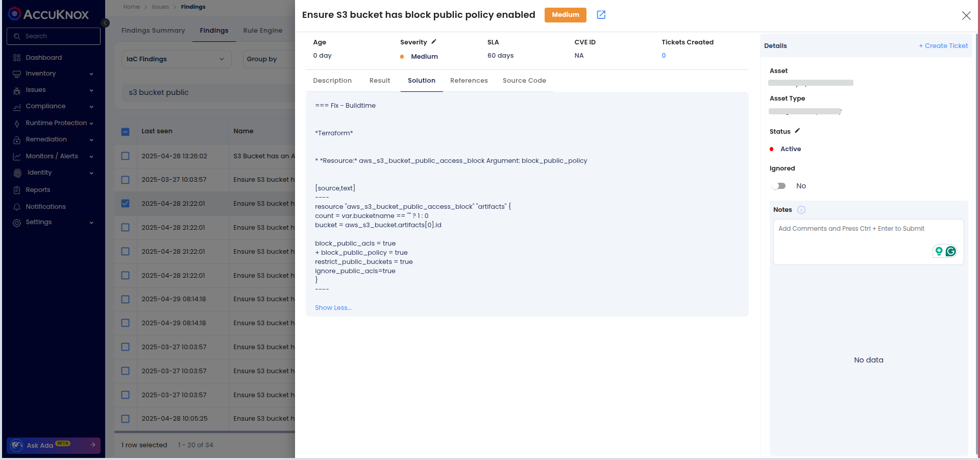The height and width of the screenshot is (460, 980).
Task: Check the last row dated 2025-03-27 10:03:57
Action: [x=126, y=395]
